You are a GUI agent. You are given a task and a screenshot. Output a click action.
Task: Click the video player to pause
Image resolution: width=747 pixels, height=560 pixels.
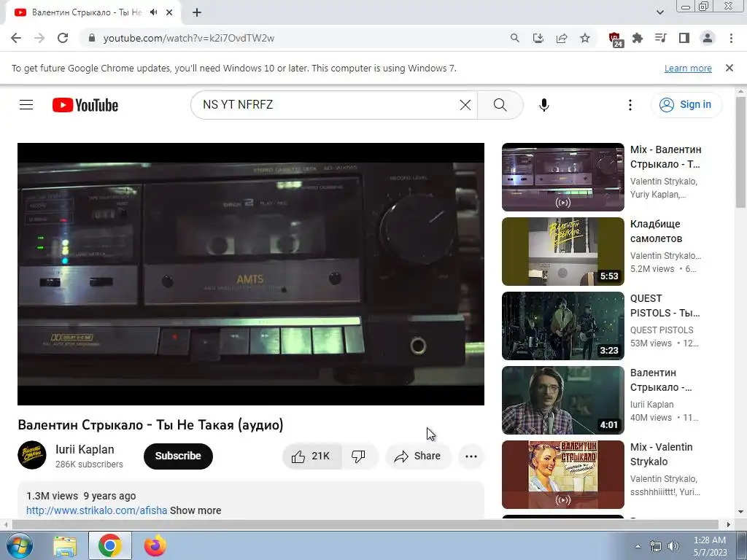(251, 274)
